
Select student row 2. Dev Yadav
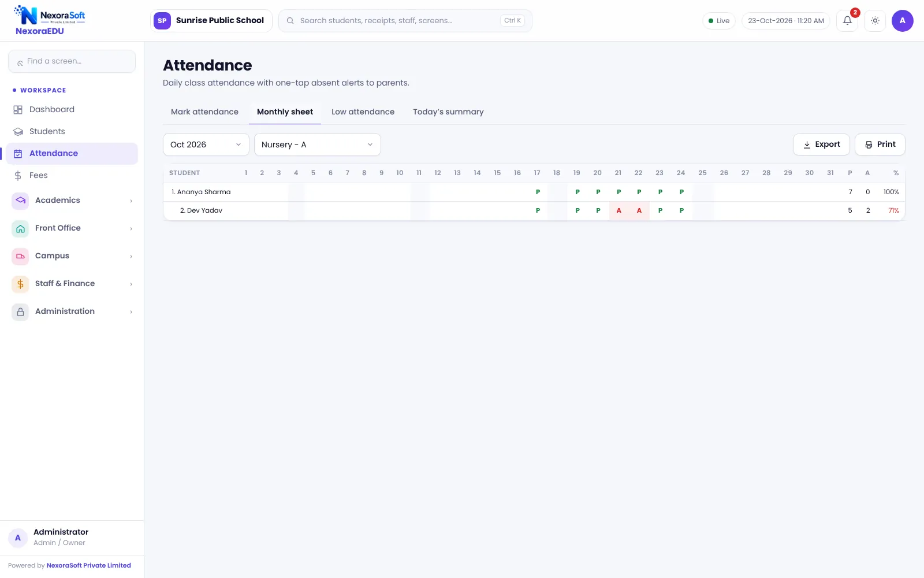coord(534,210)
